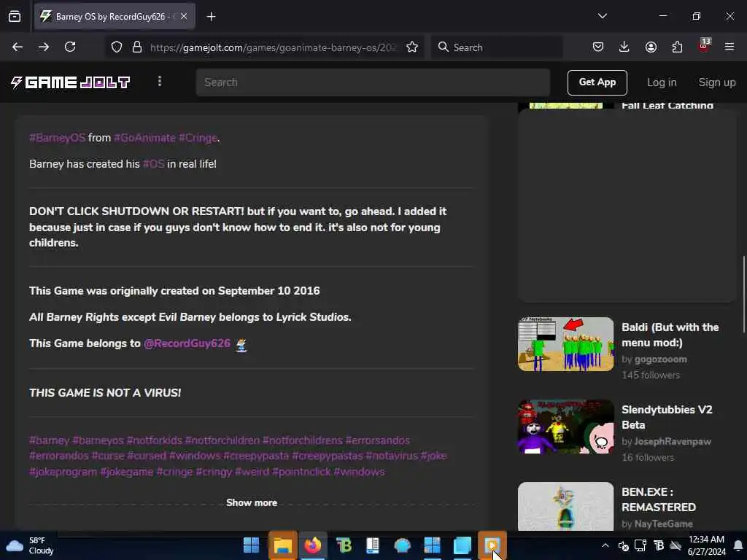Image resolution: width=747 pixels, height=560 pixels.
Task: Select the Barney OS by RecordGuy626 tab
Action: point(115,16)
